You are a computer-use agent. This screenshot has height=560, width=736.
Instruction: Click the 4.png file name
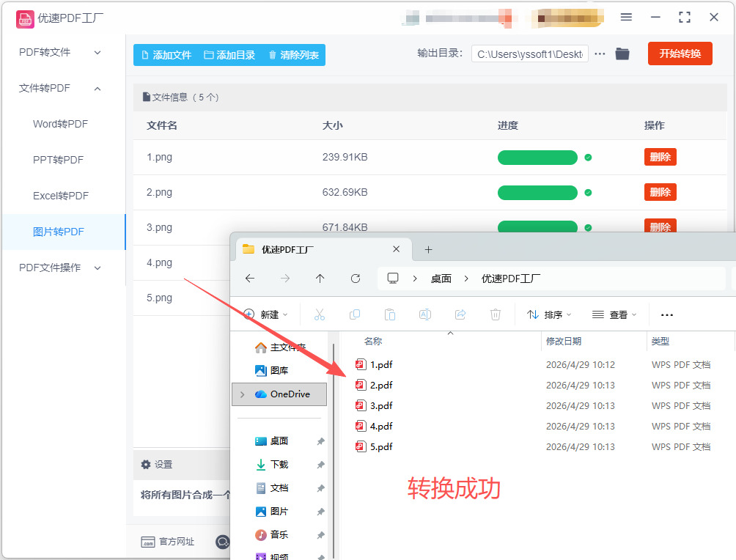pyautogui.click(x=159, y=263)
